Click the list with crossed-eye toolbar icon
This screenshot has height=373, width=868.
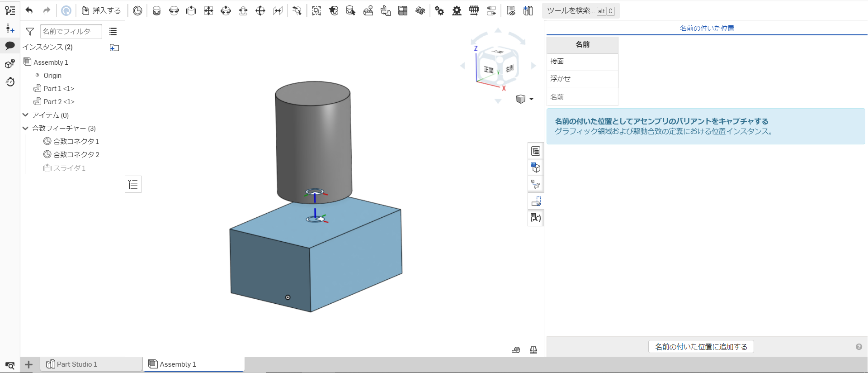pos(511,11)
